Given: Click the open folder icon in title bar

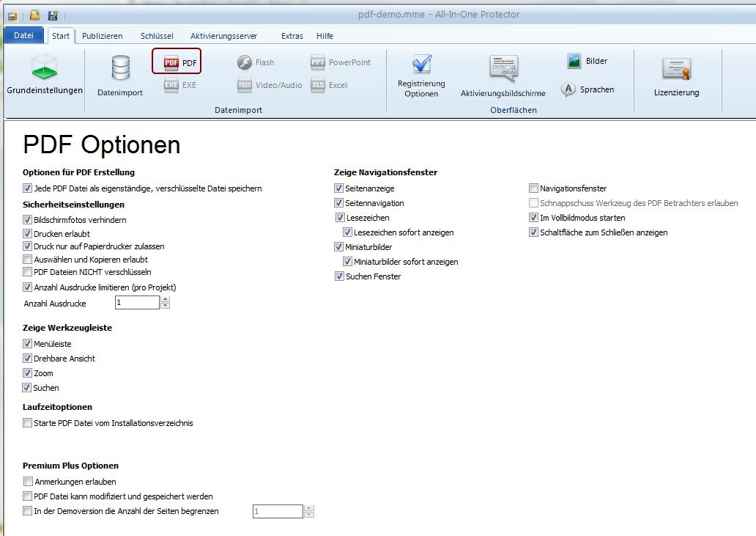Looking at the screenshot, I should coord(34,15).
